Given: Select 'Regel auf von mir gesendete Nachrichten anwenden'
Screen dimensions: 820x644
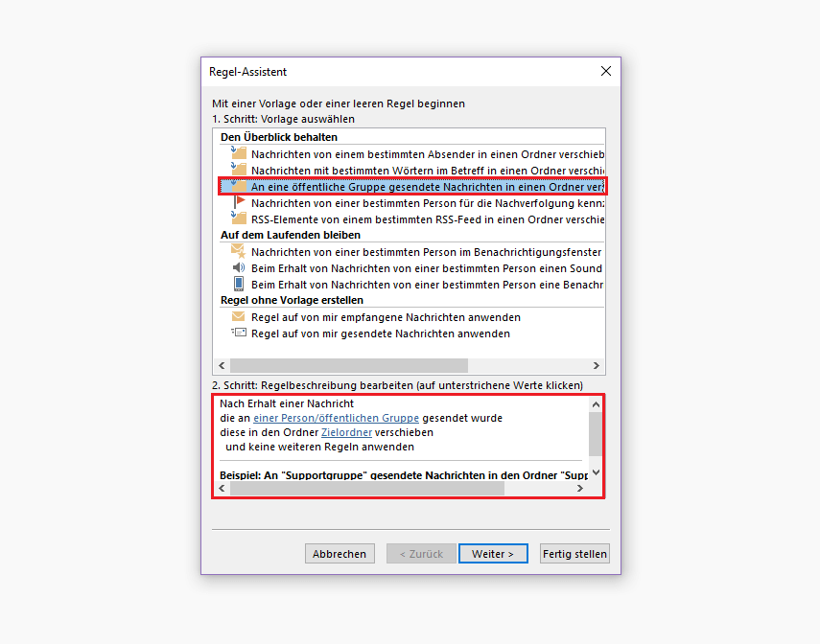Looking at the screenshot, I should (380, 333).
